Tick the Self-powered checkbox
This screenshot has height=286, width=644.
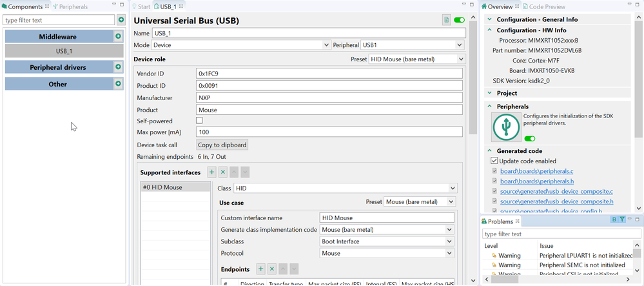(x=199, y=121)
